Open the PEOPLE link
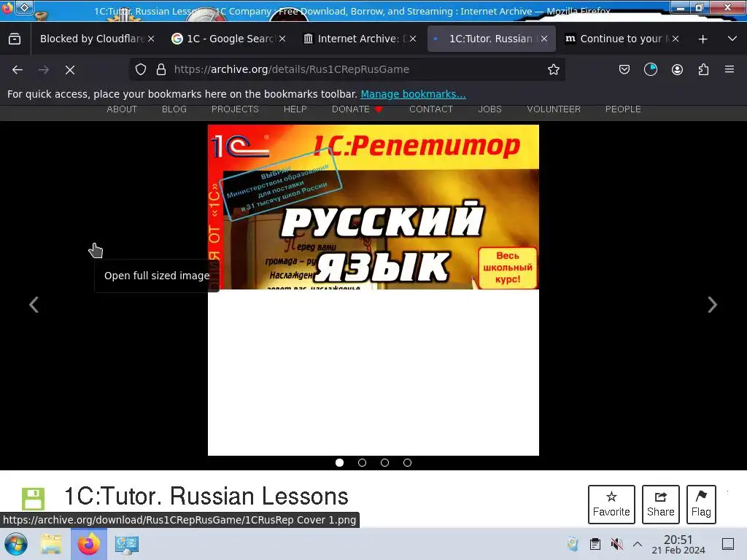This screenshot has width=747, height=560. (x=623, y=109)
